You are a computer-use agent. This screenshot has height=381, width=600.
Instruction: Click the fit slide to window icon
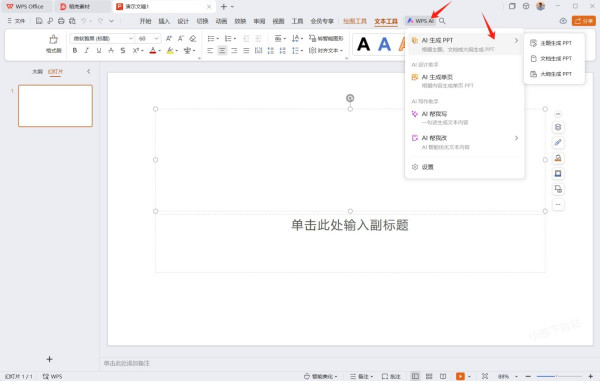click(485, 376)
